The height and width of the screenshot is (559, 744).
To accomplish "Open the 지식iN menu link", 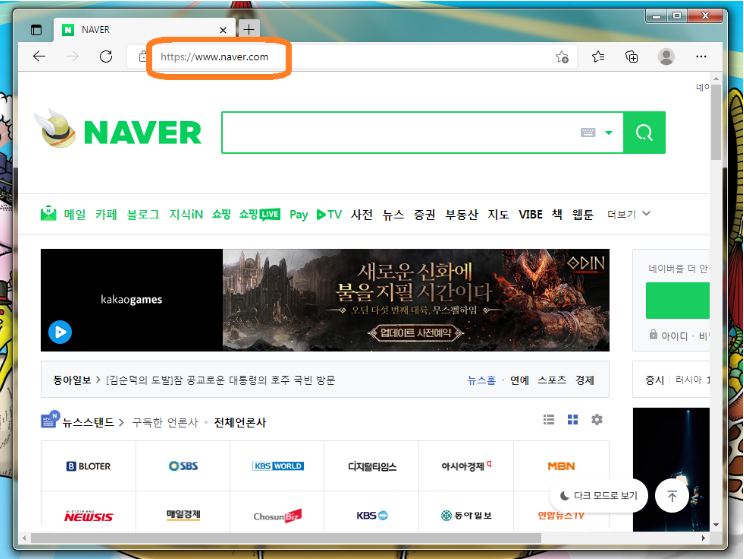I will tap(186, 214).
